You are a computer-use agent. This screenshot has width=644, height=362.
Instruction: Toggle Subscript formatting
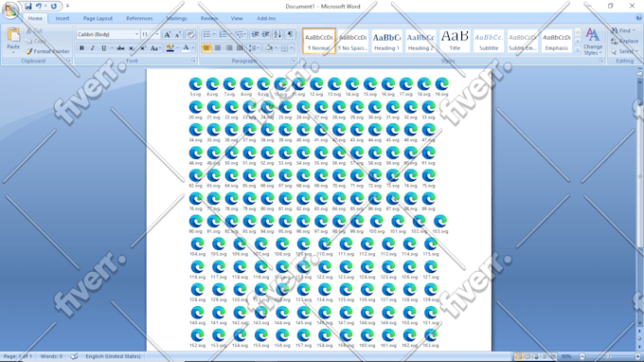pyautogui.click(x=132, y=48)
